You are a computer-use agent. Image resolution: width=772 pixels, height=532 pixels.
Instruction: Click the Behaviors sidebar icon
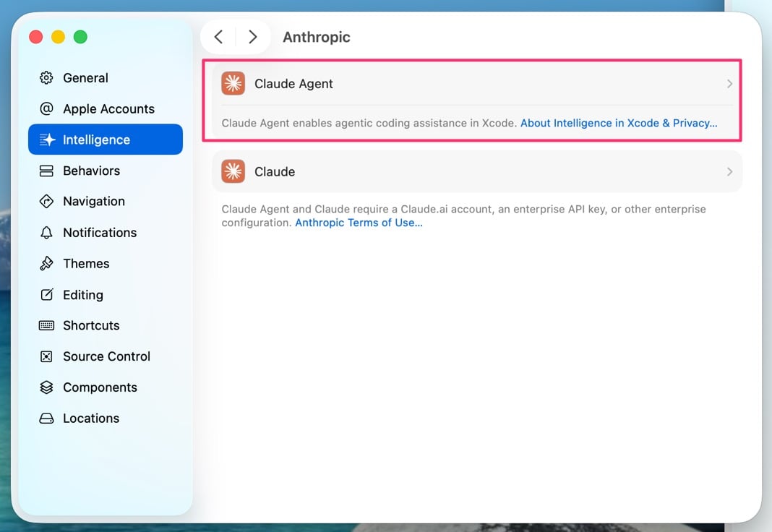point(46,171)
